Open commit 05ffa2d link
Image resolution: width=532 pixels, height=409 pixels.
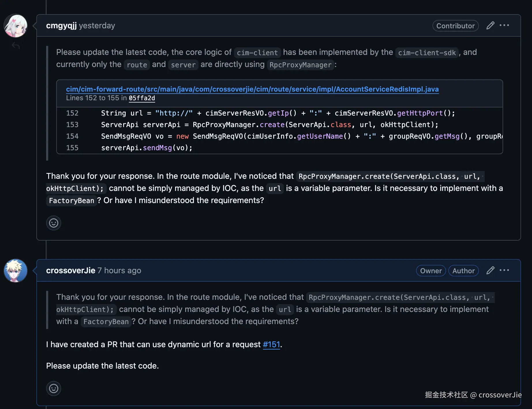click(x=142, y=98)
